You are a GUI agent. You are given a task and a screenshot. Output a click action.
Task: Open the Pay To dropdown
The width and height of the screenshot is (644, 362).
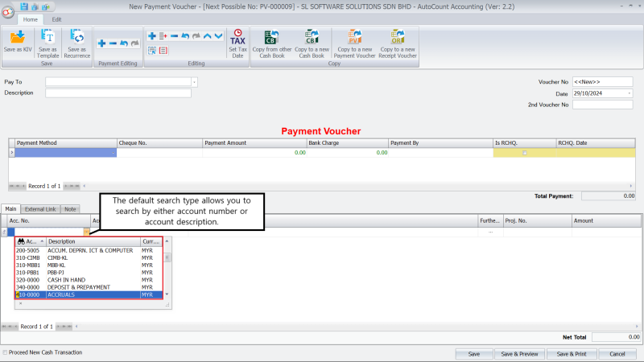(194, 82)
